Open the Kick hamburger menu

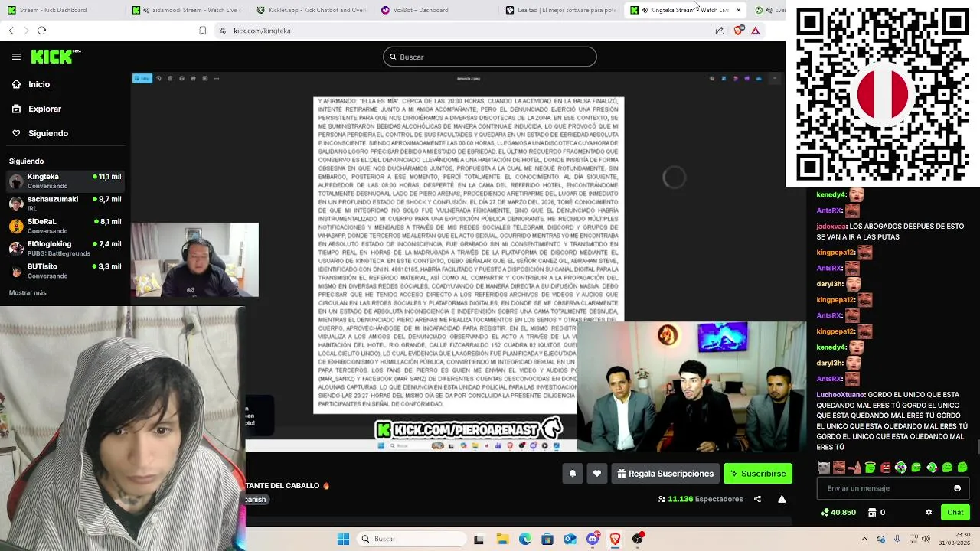pyautogui.click(x=16, y=57)
